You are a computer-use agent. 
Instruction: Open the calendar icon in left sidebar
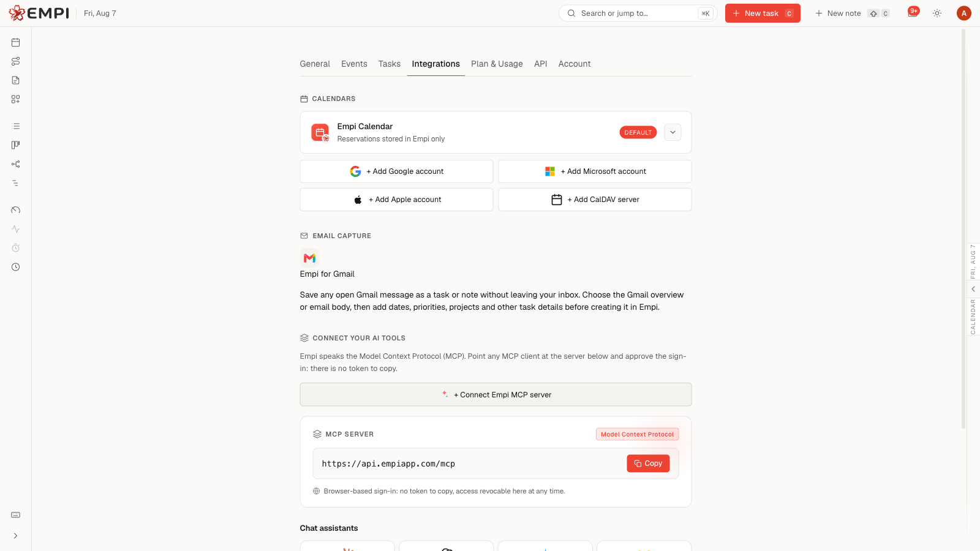click(16, 42)
